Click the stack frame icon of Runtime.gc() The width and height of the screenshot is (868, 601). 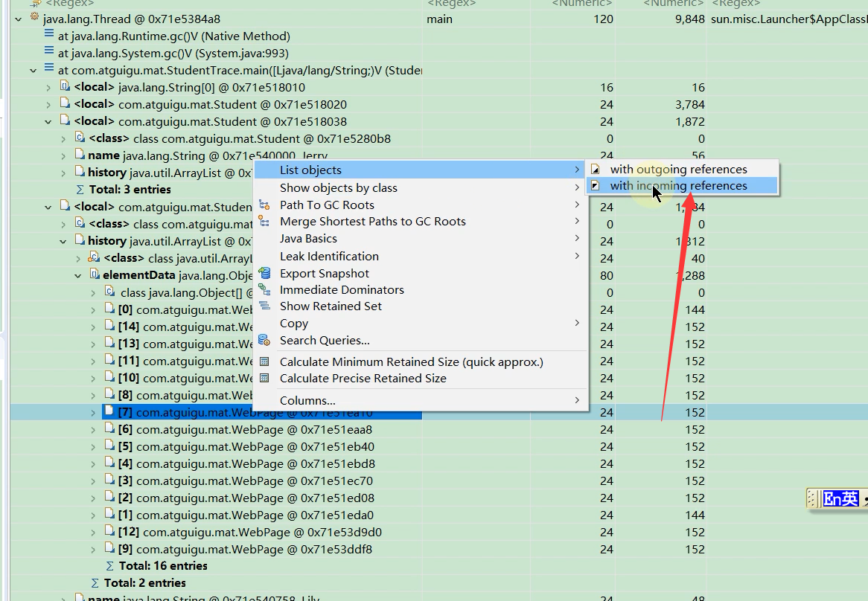pos(49,35)
